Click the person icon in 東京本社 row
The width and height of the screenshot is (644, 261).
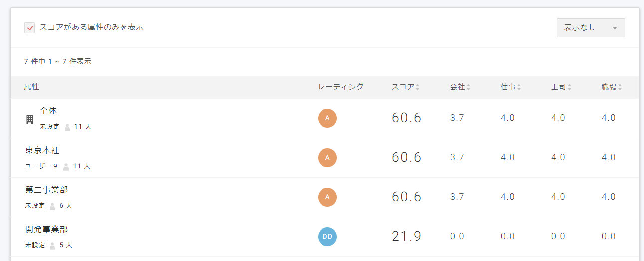66,166
